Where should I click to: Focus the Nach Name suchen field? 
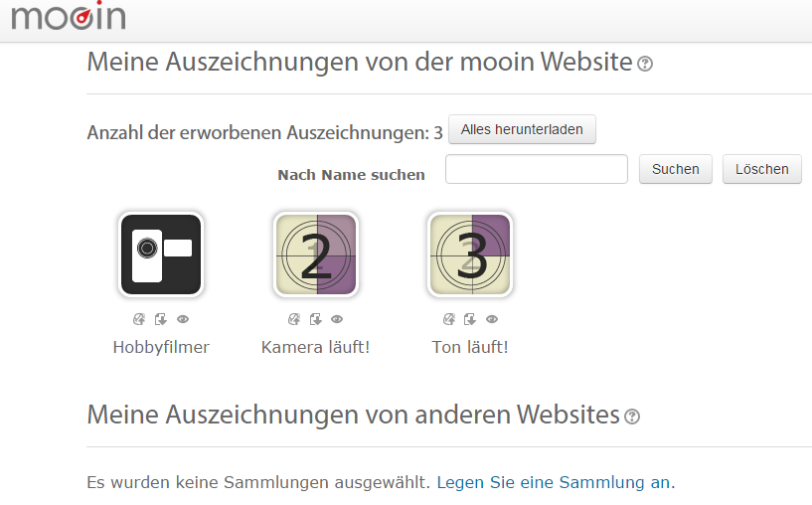[537, 169]
